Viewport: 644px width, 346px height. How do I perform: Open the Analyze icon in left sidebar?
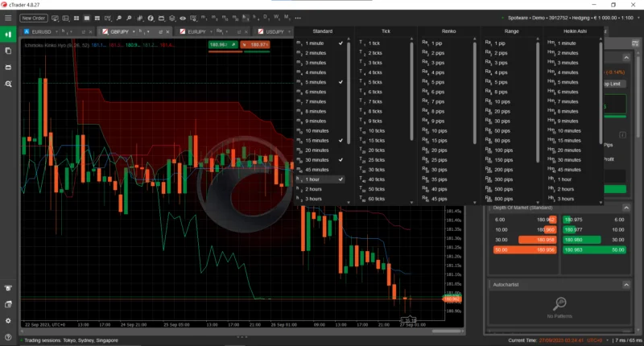tap(8, 84)
